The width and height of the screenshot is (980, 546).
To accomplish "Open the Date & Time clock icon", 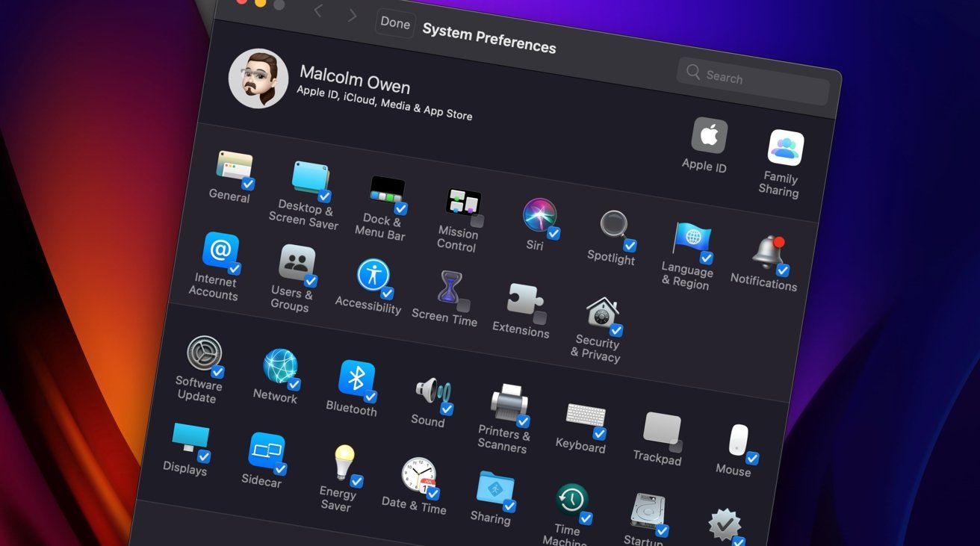I will pyautogui.click(x=419, y=477).
